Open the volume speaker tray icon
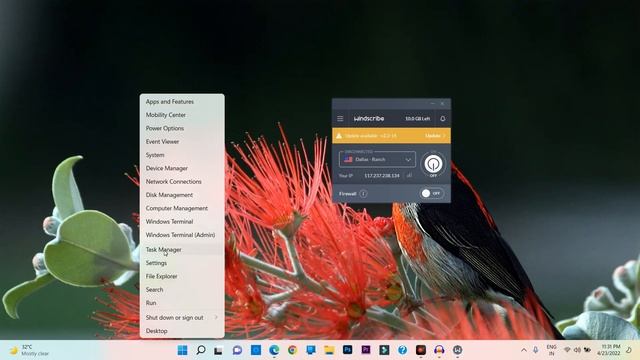This screenshot has height=360, width=640. 577,350
